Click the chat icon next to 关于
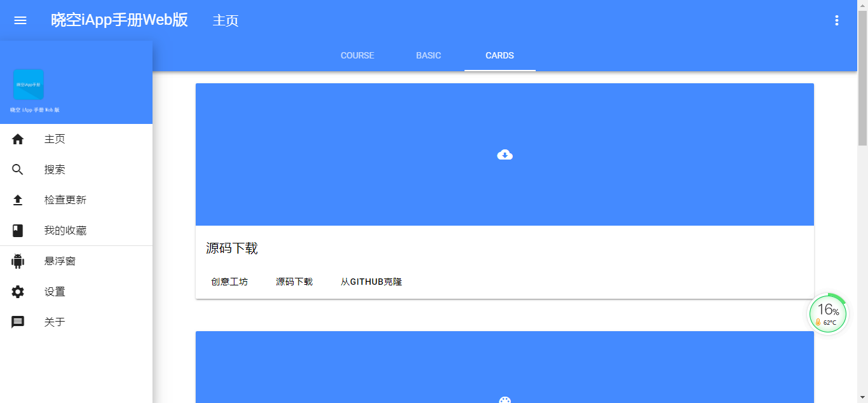This screenshot has width=868, height=403. pos(17,322)
